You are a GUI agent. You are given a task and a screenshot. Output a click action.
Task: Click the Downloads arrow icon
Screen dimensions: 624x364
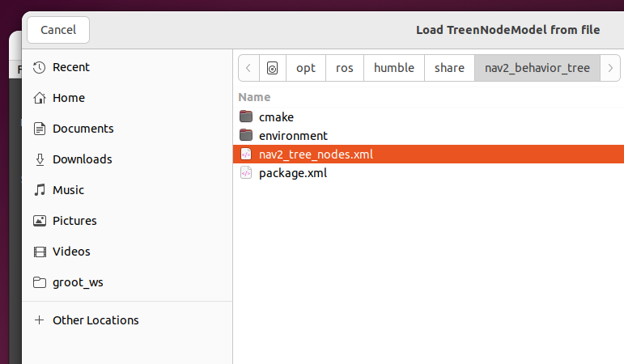(x=40, y=159)
